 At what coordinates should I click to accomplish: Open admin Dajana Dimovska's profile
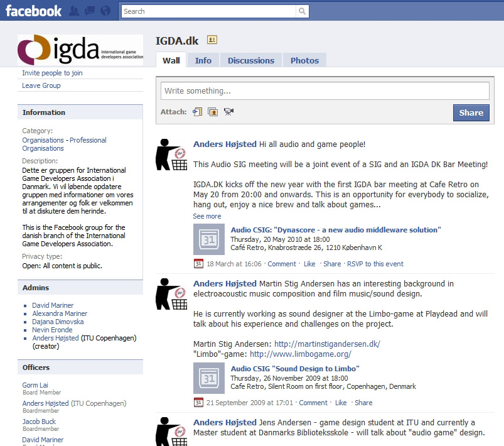pos(58,322)
